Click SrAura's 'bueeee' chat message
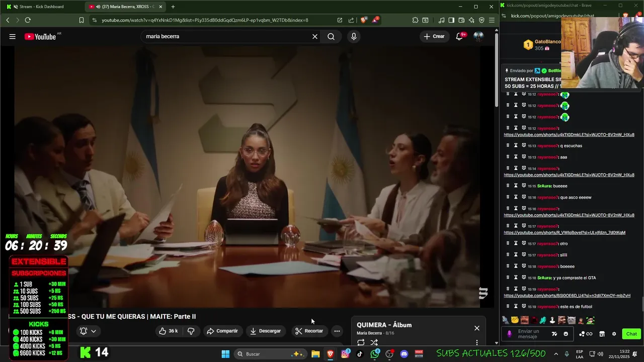 pos(560,186)
